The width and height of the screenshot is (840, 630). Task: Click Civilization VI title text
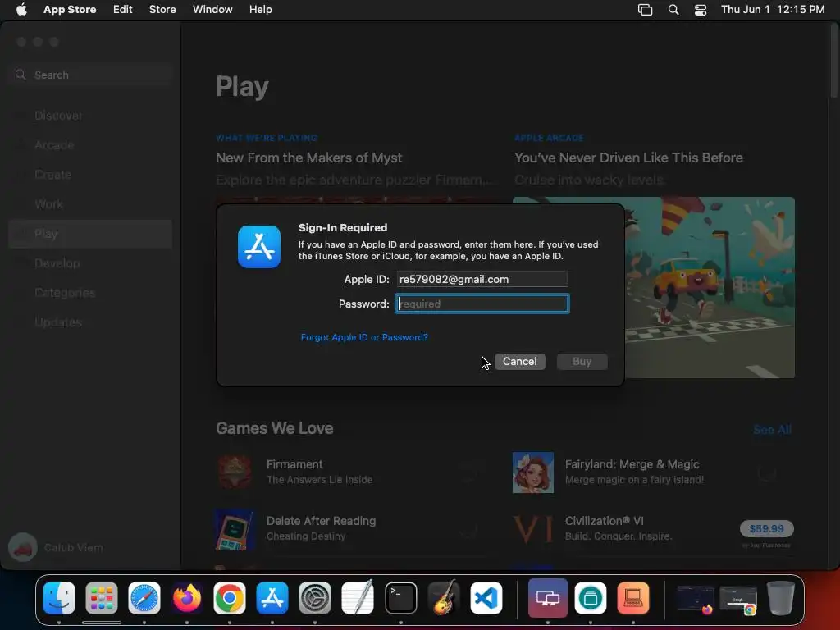coord(605,521)
